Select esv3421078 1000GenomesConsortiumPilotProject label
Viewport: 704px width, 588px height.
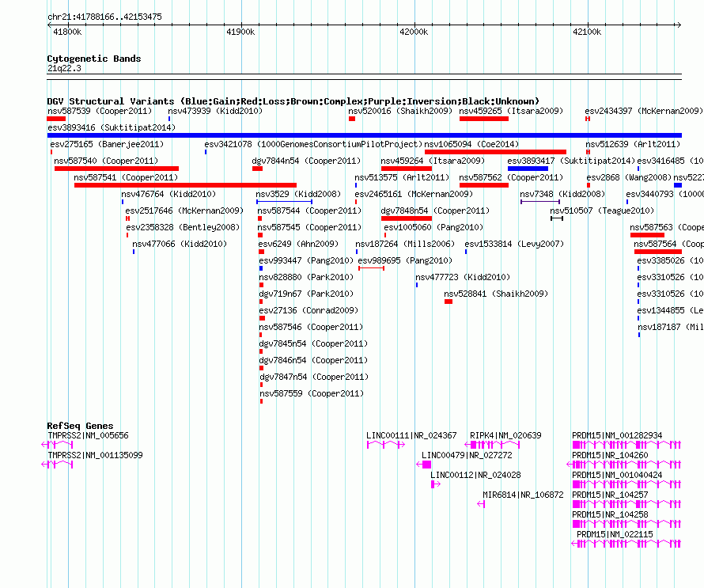(x=313, y=144)
